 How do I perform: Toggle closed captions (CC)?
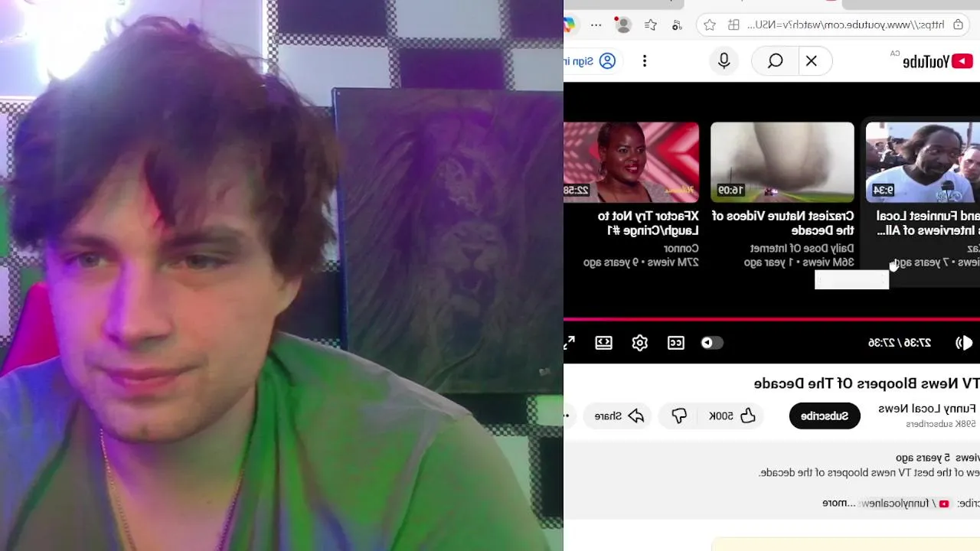point(676,343)
